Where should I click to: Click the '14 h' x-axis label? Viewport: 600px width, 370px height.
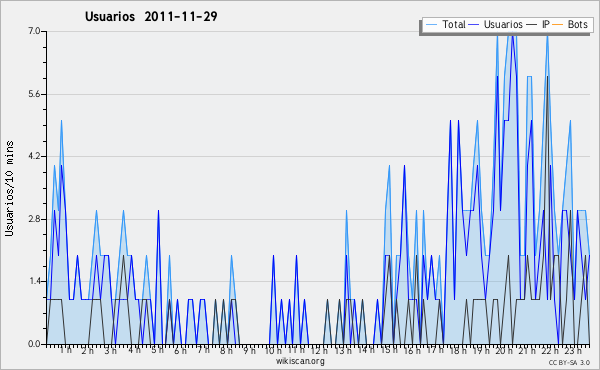(x=366, y=350)
